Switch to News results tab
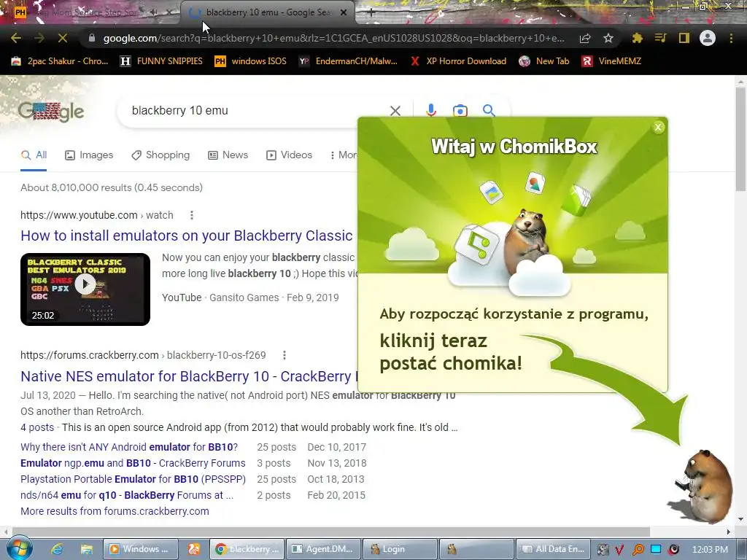Image resolution: width=747 pixels, height=560 pixels. (228, 155)
